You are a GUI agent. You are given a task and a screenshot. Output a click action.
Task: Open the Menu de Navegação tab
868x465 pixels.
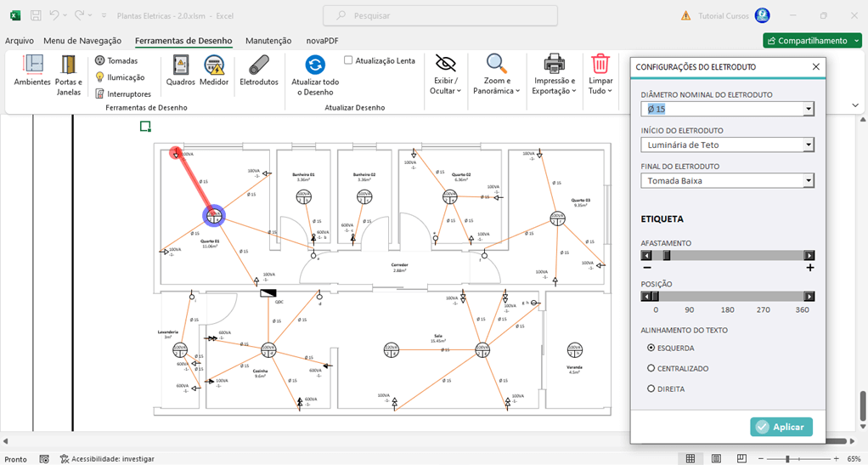click(x=82, y=41)
